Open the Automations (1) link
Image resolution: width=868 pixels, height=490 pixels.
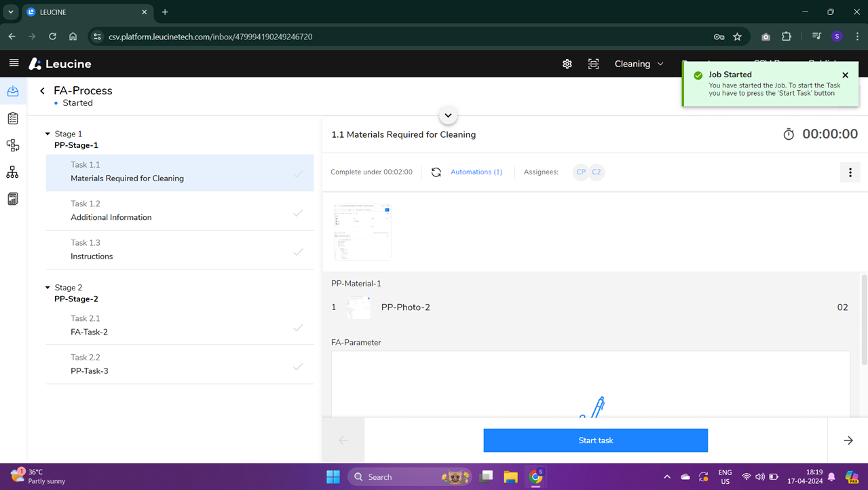[476, 172]
